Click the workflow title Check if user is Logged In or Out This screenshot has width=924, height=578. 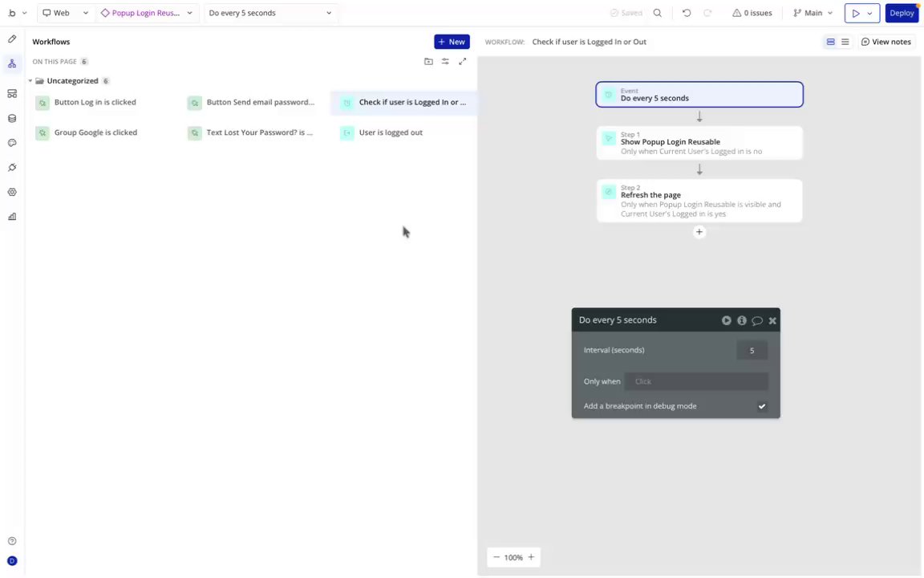click(x=589, y=42)
